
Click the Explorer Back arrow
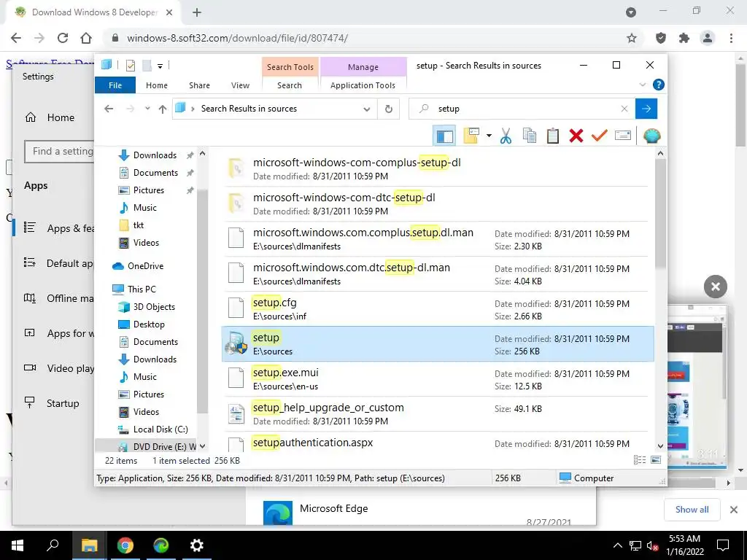109,109
